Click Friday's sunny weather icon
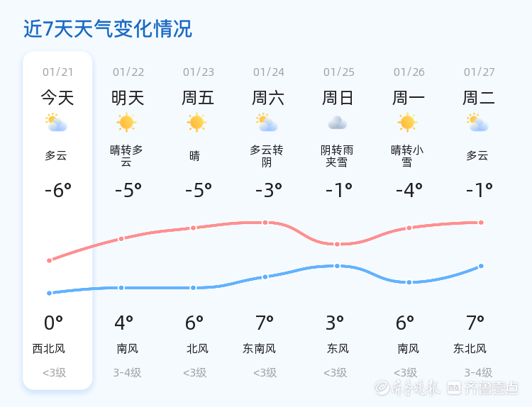Image resolution: width=532 pixels, height=407 pixels. tap(196, 123)
